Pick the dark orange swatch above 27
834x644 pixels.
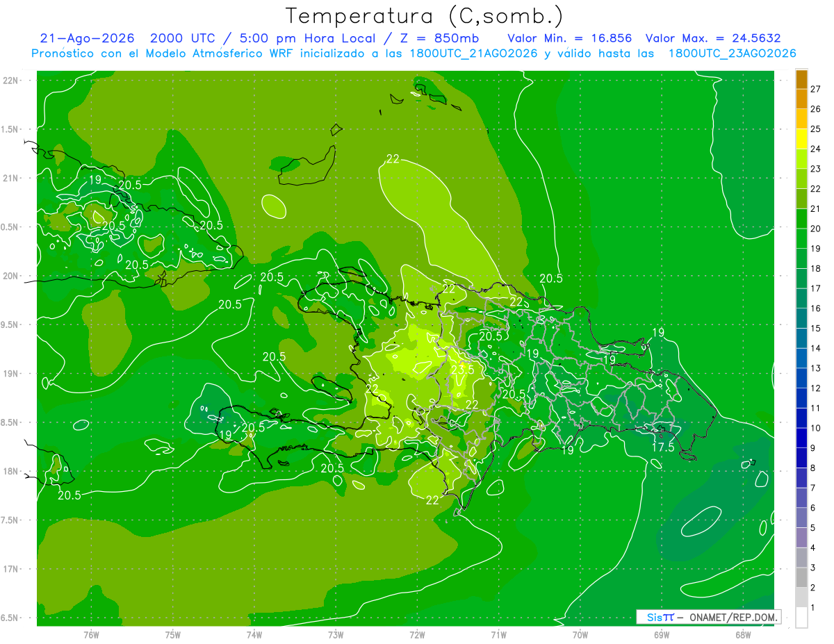(x=801, y=79)
